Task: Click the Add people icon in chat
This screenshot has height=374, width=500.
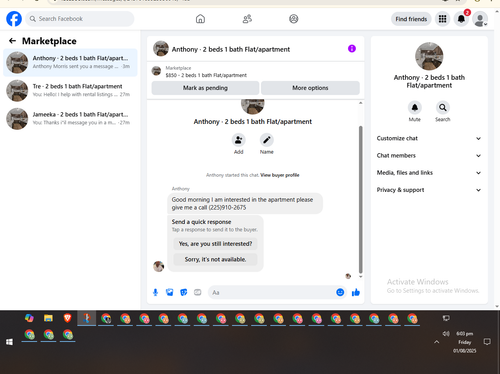Action: tap(239, 140)
